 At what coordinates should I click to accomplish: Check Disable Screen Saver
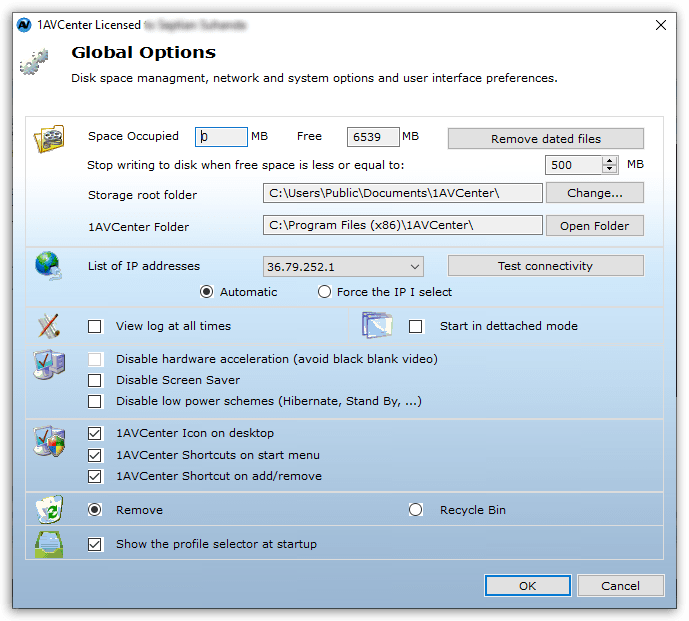coord(94,381)
